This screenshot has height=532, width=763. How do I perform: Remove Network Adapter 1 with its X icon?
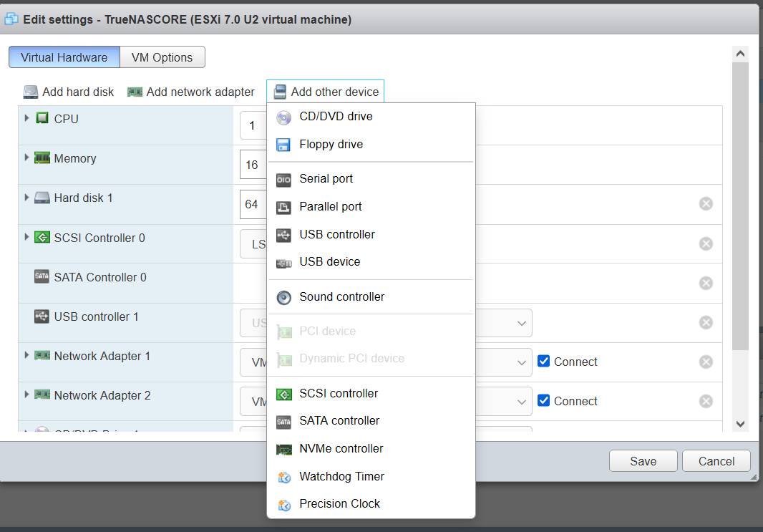point(706,362)
